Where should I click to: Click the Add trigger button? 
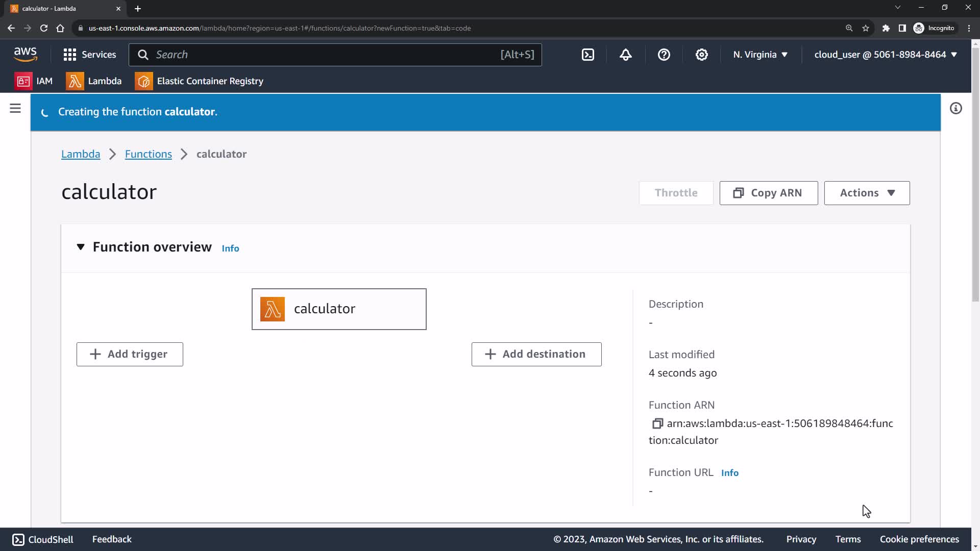(x=130, y=354)
